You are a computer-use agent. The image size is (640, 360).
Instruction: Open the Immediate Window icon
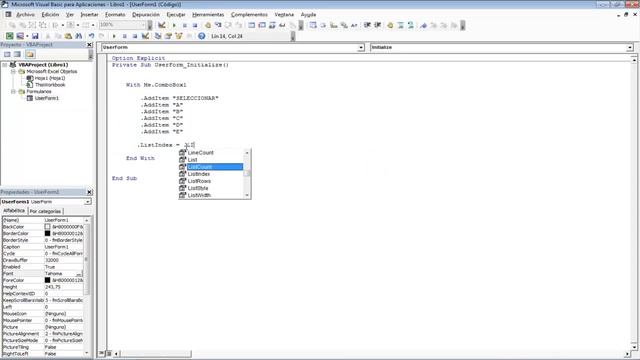point(262,25)
